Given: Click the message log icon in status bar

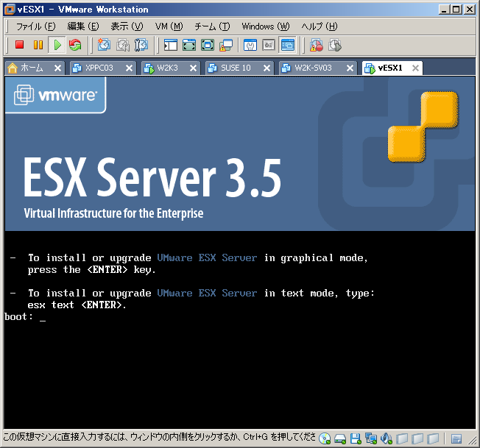Looking at the screenshot, I should (x=456, y=439).
